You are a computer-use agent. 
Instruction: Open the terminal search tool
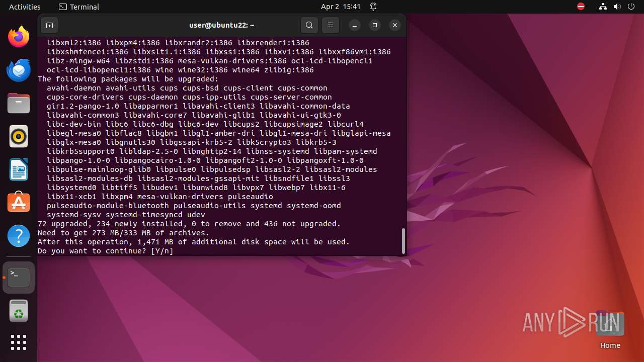309,25
